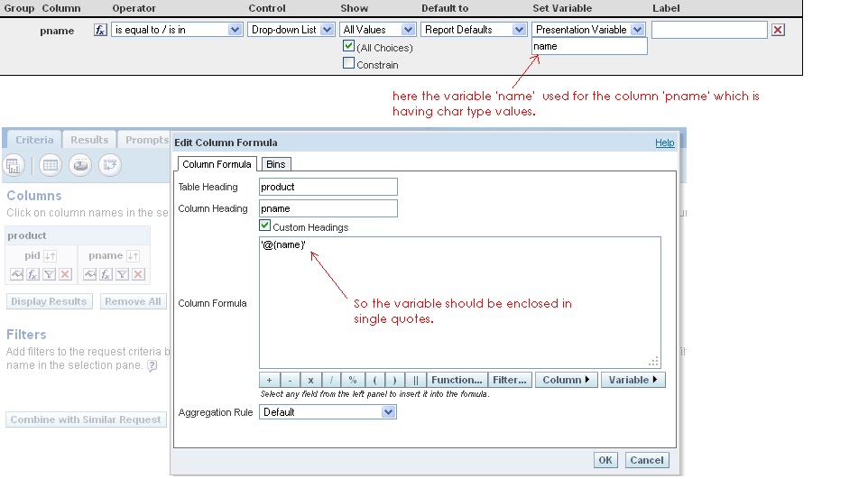Switch to the Results tab
Screen dimensions: 868x479
click(89, 140)
